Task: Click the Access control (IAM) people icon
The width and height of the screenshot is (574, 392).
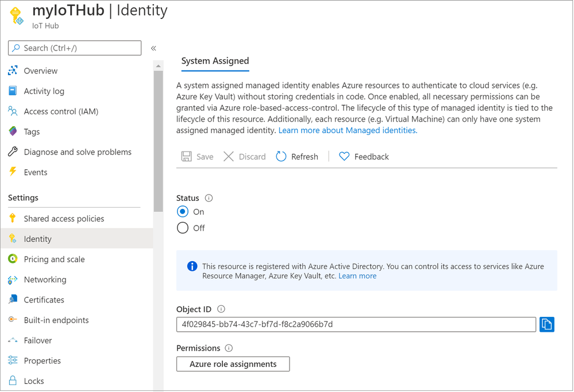Action: point(13,111)
